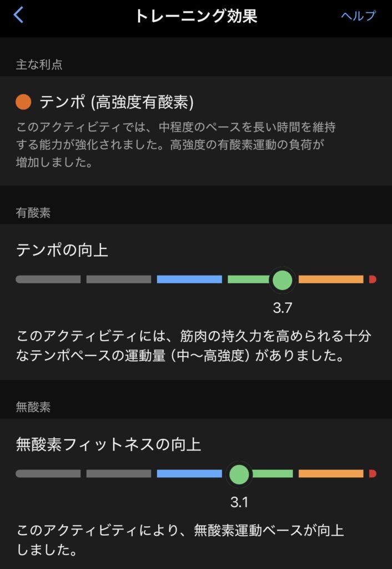
Task: Click second gray segment of 無酸素フィットネス bar
Action: point(119,474)
